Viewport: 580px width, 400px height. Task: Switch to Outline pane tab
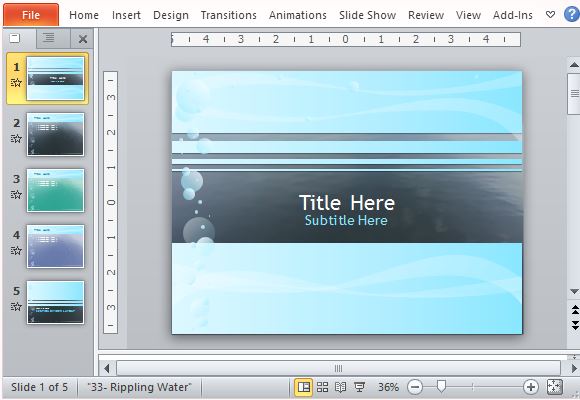pos(48,38)
